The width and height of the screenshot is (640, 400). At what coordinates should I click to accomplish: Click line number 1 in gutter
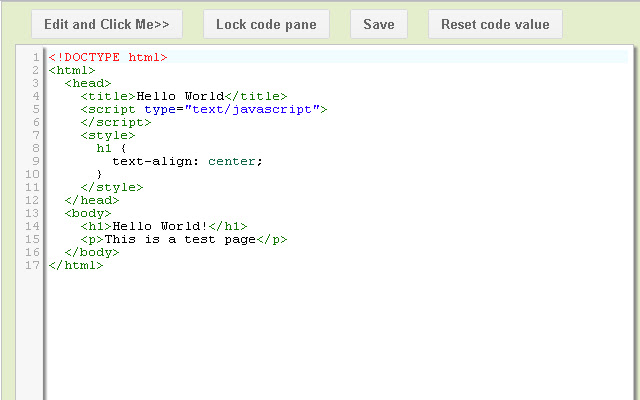coord(36,57)
